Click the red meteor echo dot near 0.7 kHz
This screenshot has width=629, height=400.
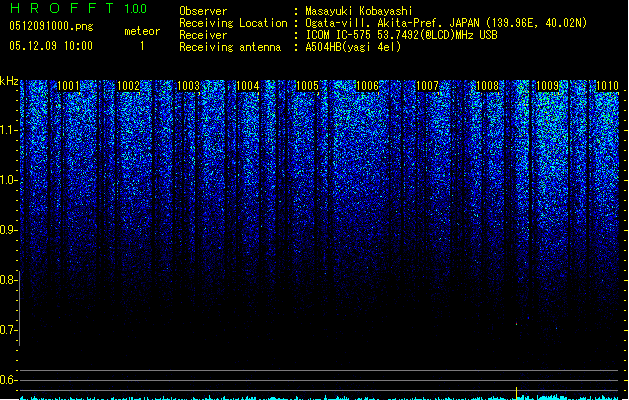click(516, 323)
